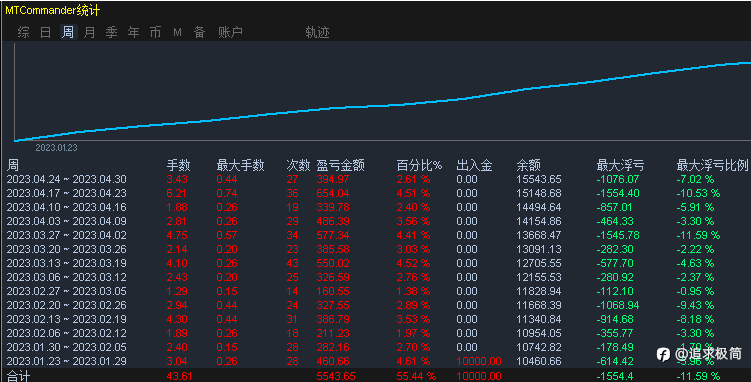Select week row 2023.04.17 ~ 2023.04.23
The height and width of the screenshot is (382, 751).
pyautogui.click(x=376, y=193)
